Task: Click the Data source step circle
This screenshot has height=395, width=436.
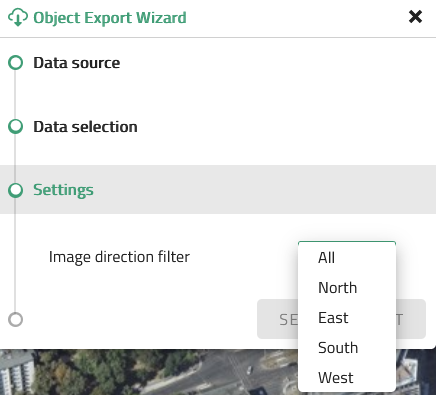Action: tap(15, 63)
